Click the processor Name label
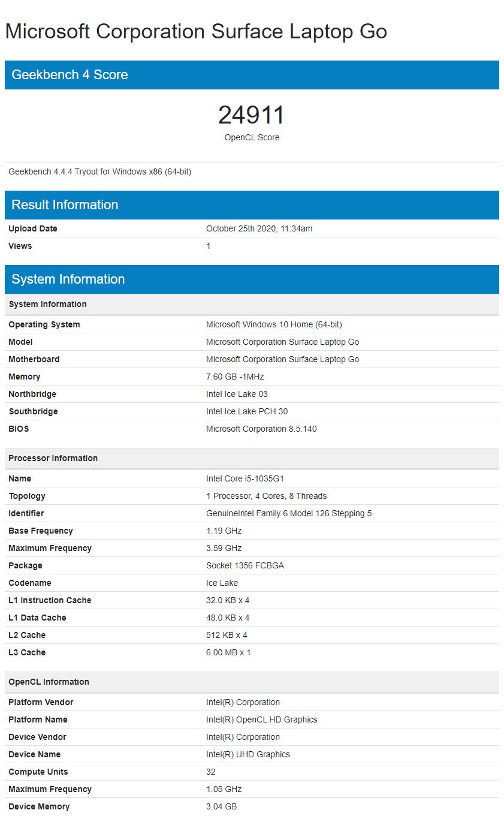Viewport: 504px width, 822px height. pos(20,478)
